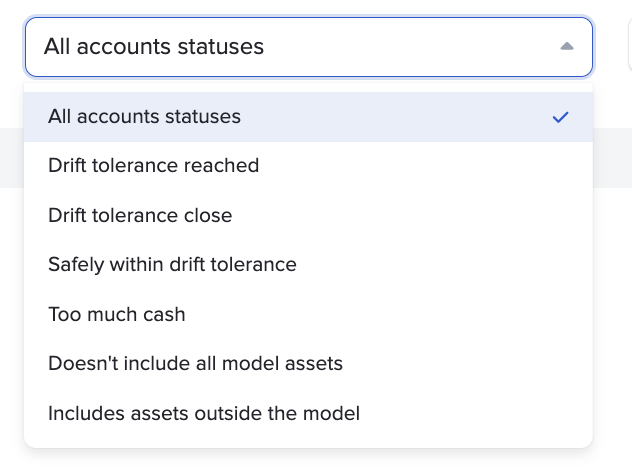
Task: Select Includes assets outside the model
Action: coord(204,413)
